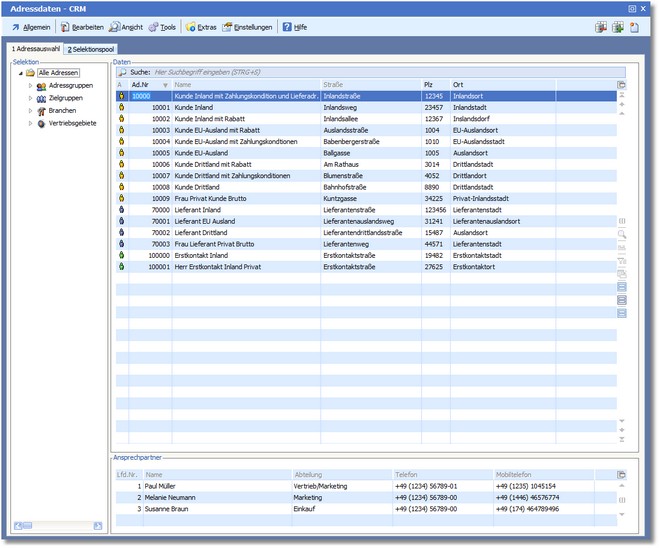This screenshot has height=548, width=659.
Task: Expand the Adressgruppen tree node
Action: [x=30, y=86]
